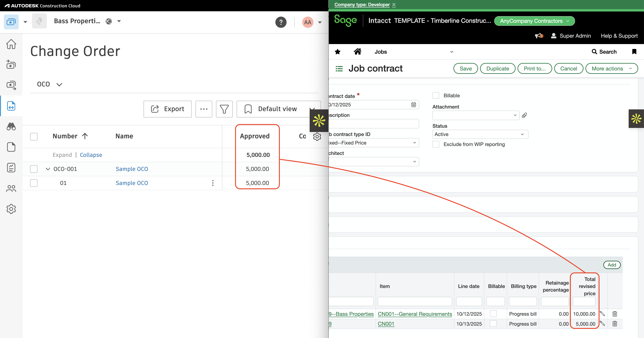Open the filter funnel icon
This screenshot has height=338, width=644.
point(224,109)
